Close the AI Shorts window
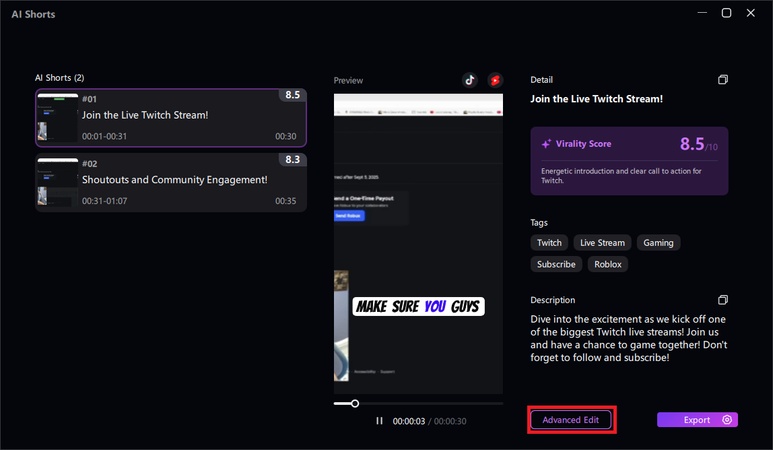 tap(750, 13)
